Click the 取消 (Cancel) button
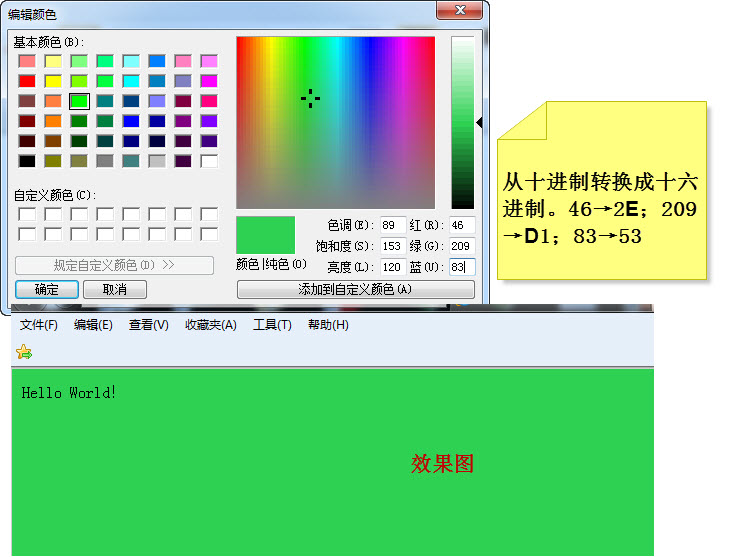Image resolution: width=752 pixels, height=557 pixels. point(115,289)
